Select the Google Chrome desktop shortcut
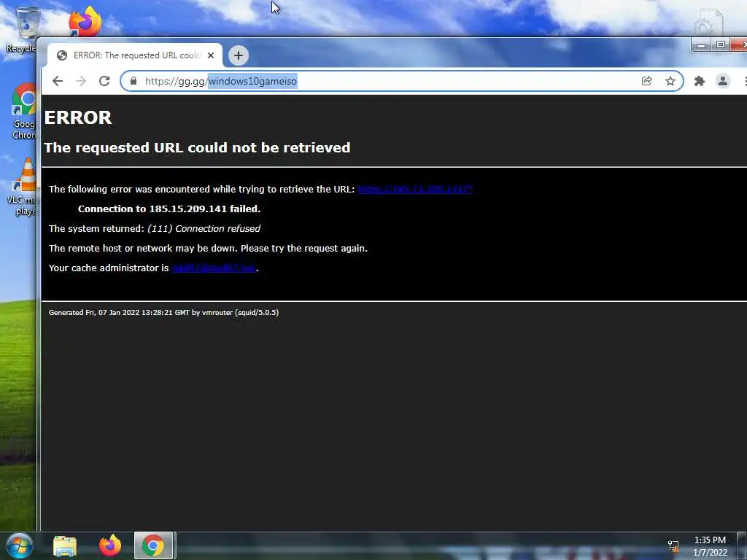The image size is (747, 560). point(23,112)
